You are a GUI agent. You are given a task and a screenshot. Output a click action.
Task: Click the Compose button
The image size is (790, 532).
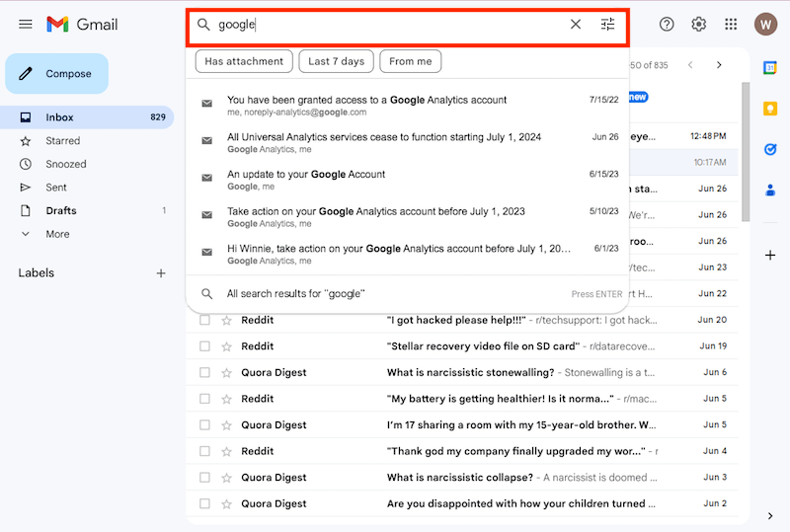57,74
